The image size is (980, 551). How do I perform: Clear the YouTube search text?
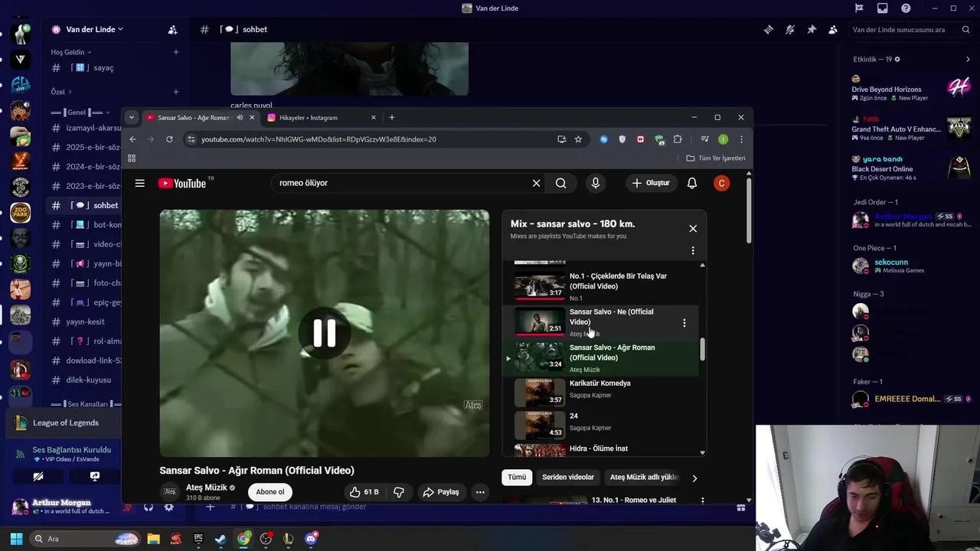point(536,183)
